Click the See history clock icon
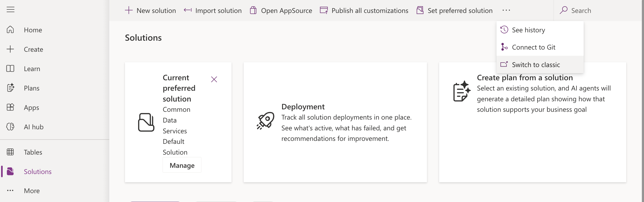The width and height of the screenshot is (644, 202). click(504, 30)
